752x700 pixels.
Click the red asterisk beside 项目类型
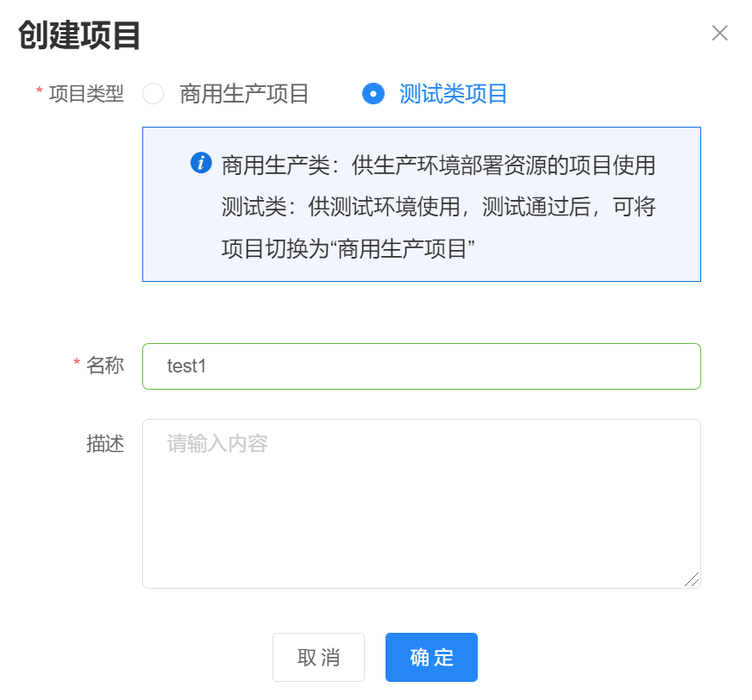[x=39, y=92]
